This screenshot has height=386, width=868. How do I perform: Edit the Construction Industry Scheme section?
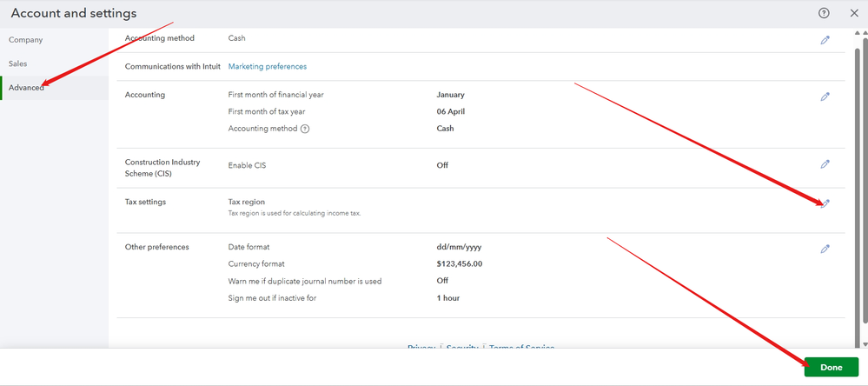click(825, 164)
